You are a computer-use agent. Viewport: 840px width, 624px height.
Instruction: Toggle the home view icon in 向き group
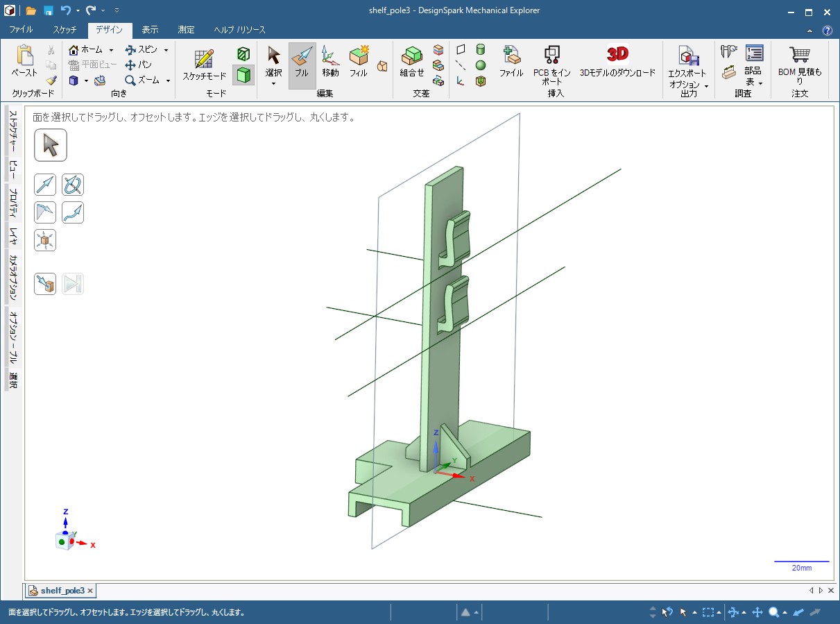[75, 49]
